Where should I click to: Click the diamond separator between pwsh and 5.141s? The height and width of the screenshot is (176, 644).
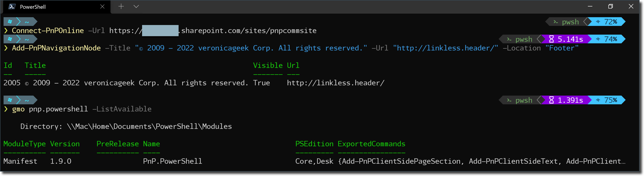[x=541, y=39]
